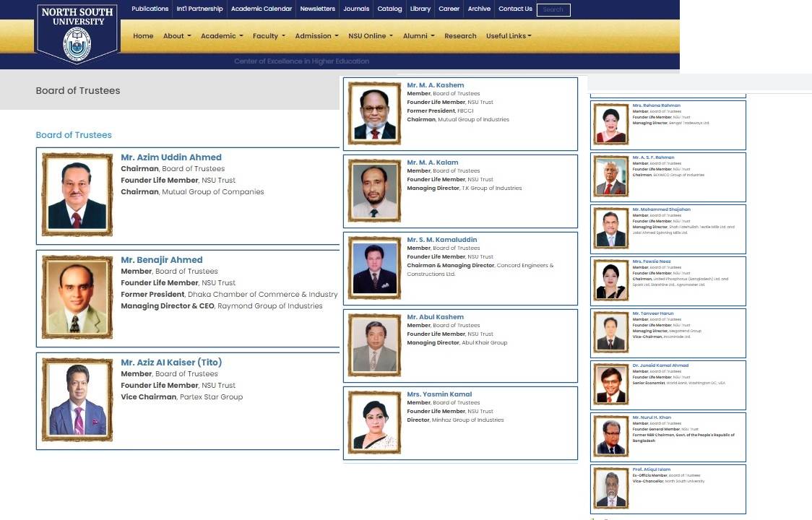Click 'Vice Chairman, Partex Star Group' text

[182, 396]
